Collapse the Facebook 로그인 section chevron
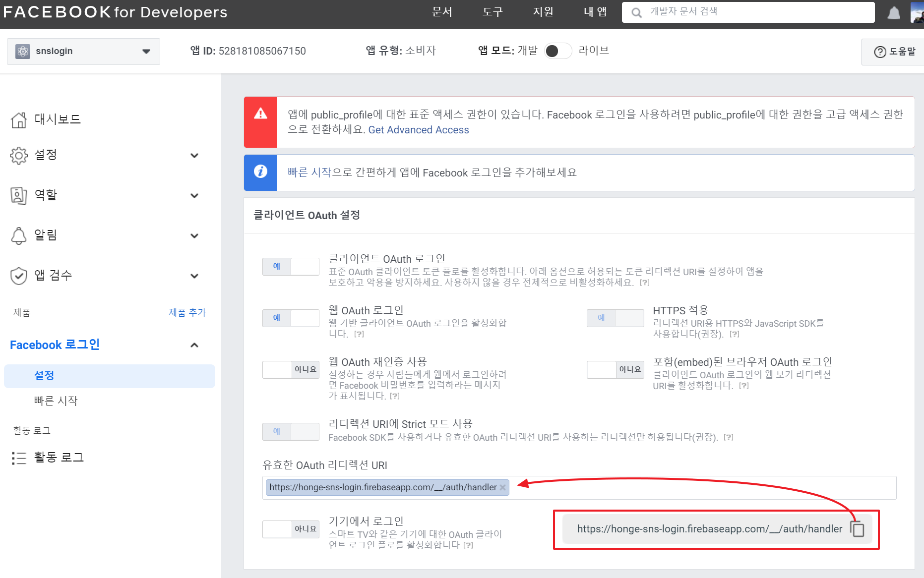The image size is (924, 578). [x=194, y=345]
